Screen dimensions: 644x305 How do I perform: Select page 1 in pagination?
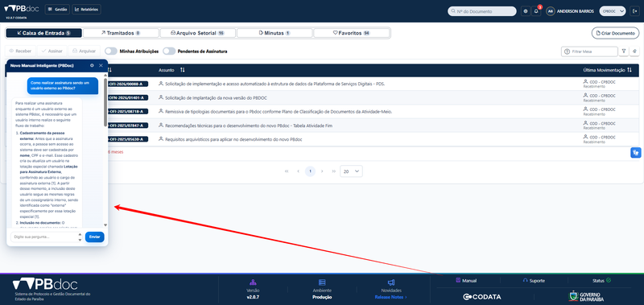[x=311, y=171]
